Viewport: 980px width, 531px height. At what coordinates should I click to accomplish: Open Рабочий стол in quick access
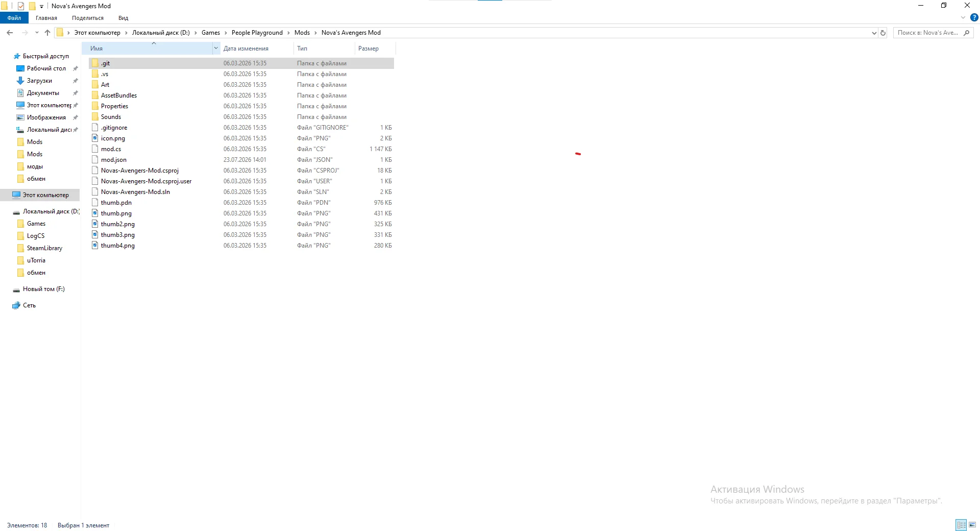click(46, 68)
